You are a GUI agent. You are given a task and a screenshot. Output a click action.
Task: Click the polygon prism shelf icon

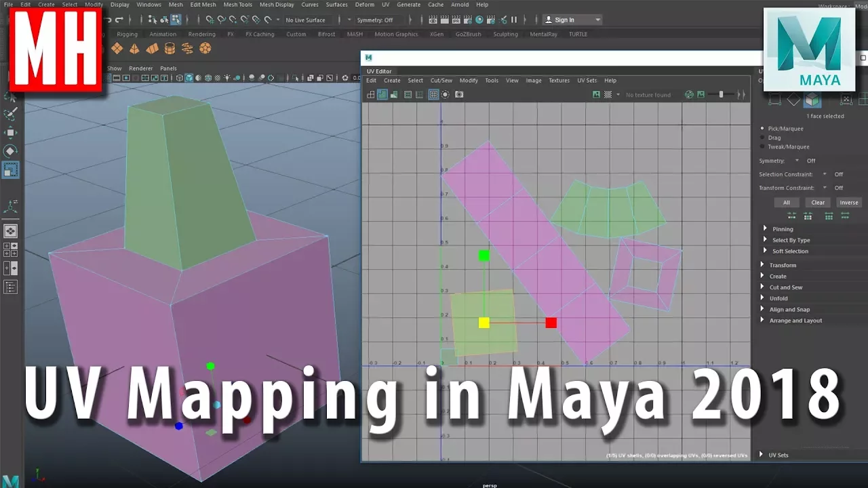click(x=152, y=49)
